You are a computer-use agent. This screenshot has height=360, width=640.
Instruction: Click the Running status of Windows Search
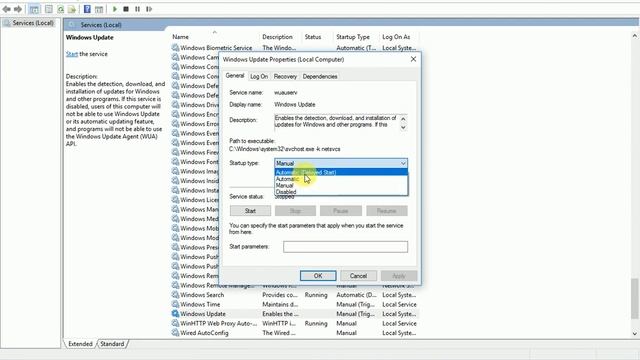coord(316,295)
